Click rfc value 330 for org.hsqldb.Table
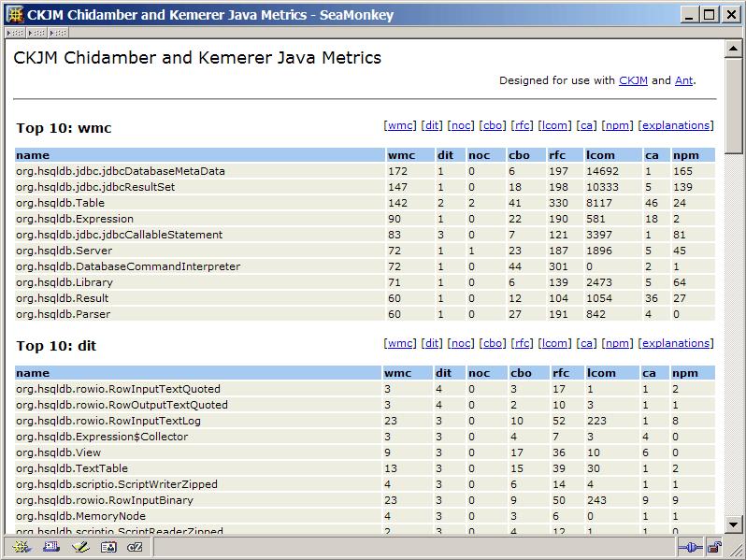Image resolution: width=746 pixels, height=560 pixels. pos(558,203)
